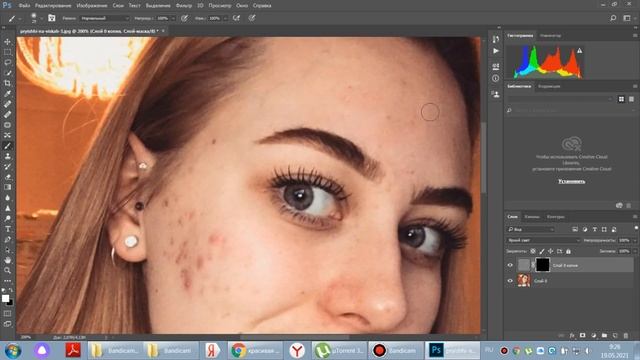The width and height of the screenshot is (640, 360).
Task: Open the Файл menu
Action: coord(24,6)
